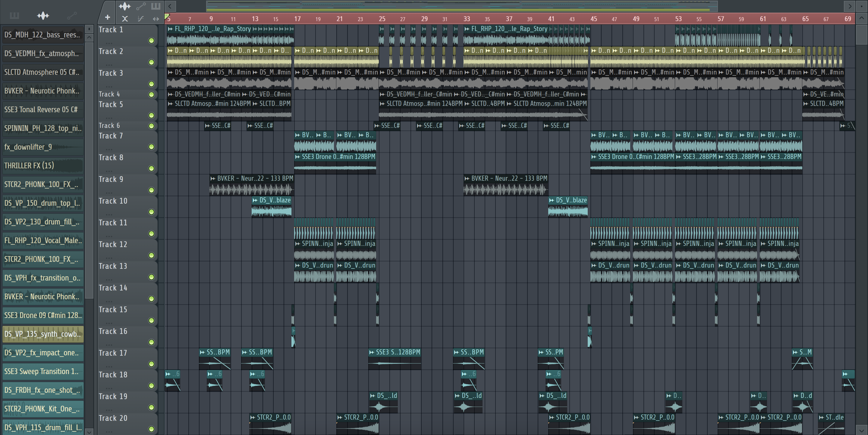Enable the audio clip focus waveform icon
Viewport: 868px width, 435px height.
(x=125, y=6)
